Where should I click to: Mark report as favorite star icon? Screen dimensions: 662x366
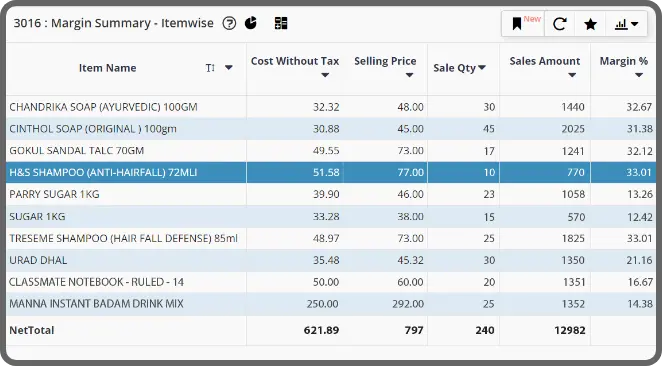pyautogui.click(x=590, y=24)
